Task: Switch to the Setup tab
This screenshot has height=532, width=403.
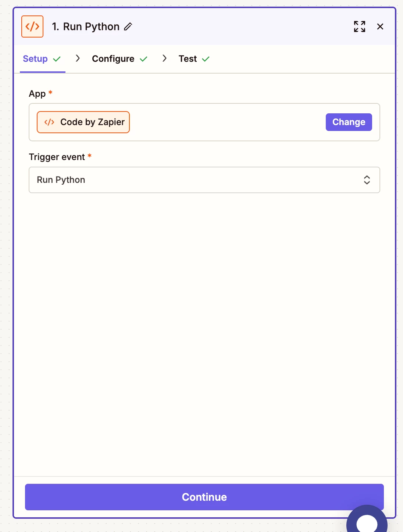Action: (35, 59)
